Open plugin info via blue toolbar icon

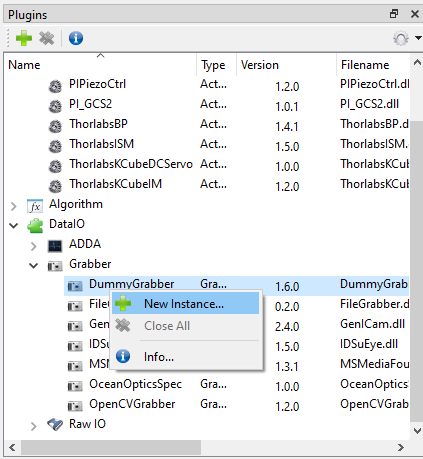[x=76, y=38]
